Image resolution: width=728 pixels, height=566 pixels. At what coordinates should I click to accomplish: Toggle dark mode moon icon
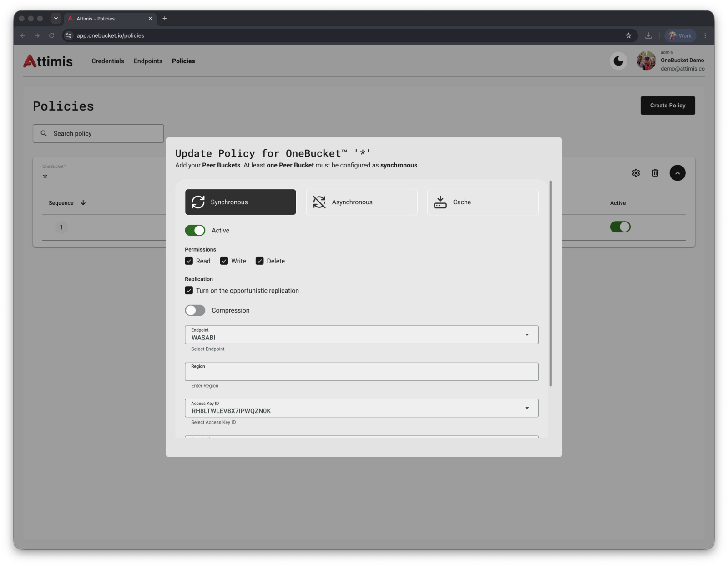pyautogui.click(x=618, y=61)
